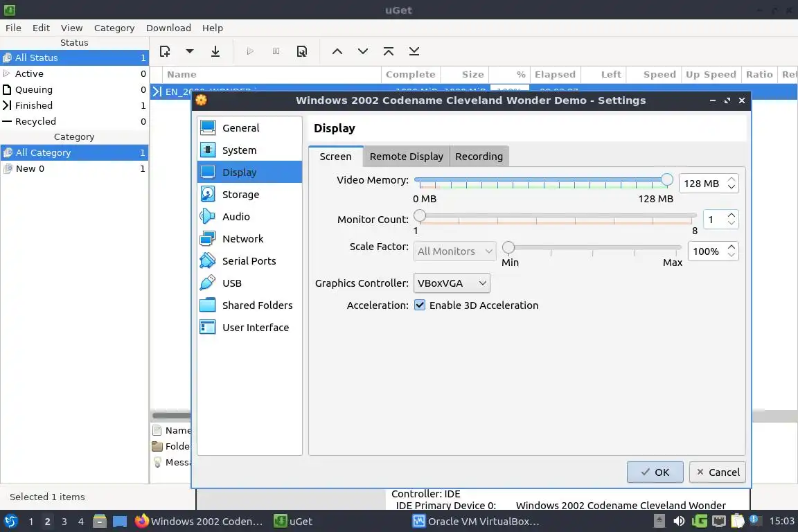This screenshot has width=798, height=532.
Task: Click the Monitor Count slider handle
Action: click(x=419, y=215)
